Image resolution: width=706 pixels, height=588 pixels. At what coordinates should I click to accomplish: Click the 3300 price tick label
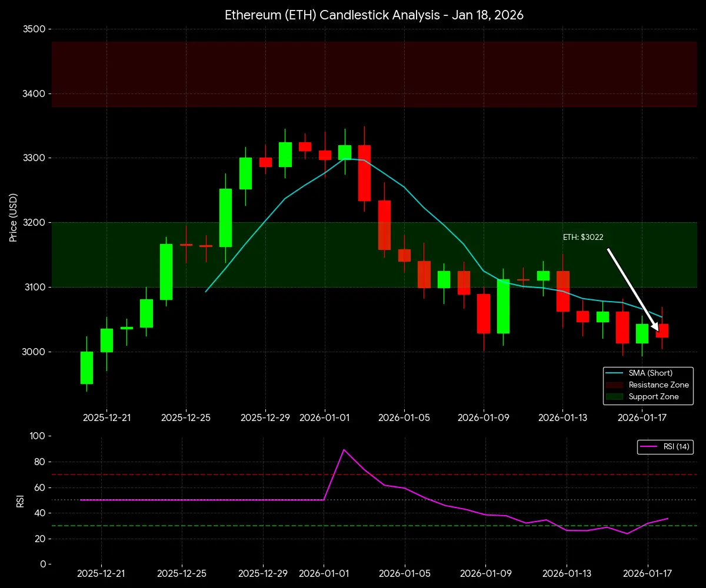click(x=33, y=158)
